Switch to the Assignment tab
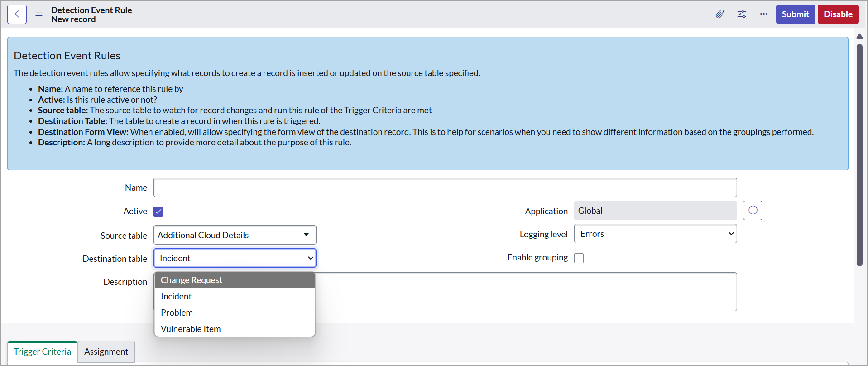The height and width of the screenshot is (366, 868). (106, 352)
